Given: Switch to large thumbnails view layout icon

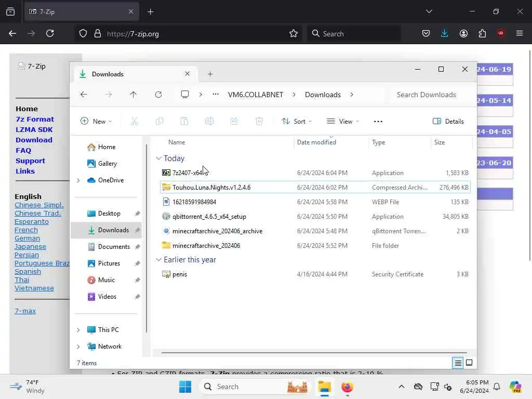Looking at the screenshot, I should click(469, 363).
